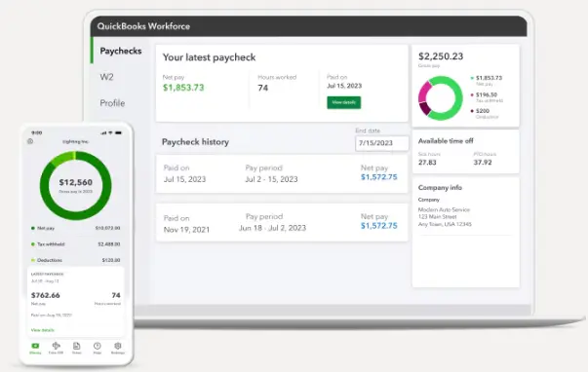Click the green $1,853.73 legend dot

coord(472,78)
